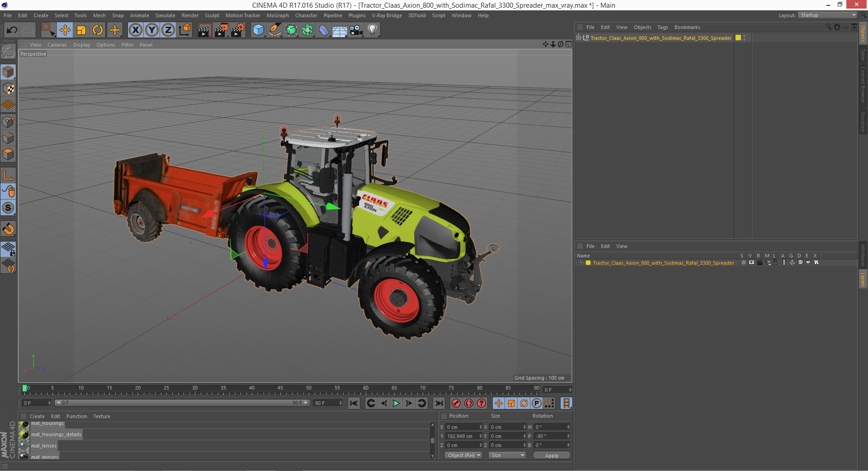Viewport: 868px width, 471px height.
Task: Open the Object (Rel) dropdown
Action: (463, 455)
